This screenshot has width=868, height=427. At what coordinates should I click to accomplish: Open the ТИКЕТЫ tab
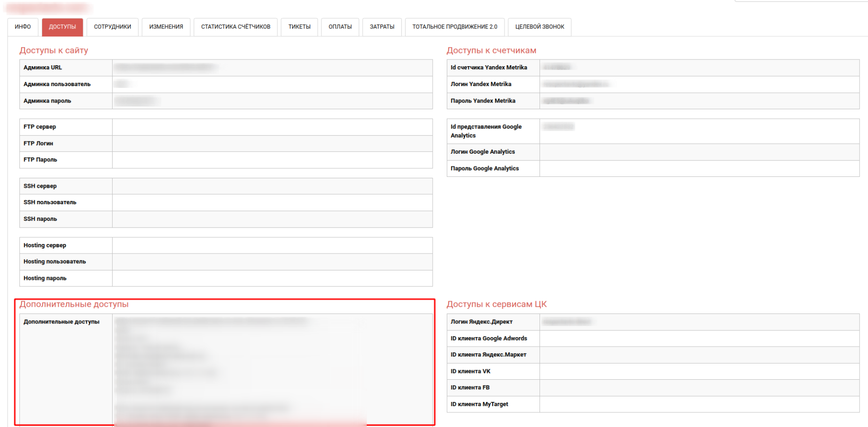(299, 27)
